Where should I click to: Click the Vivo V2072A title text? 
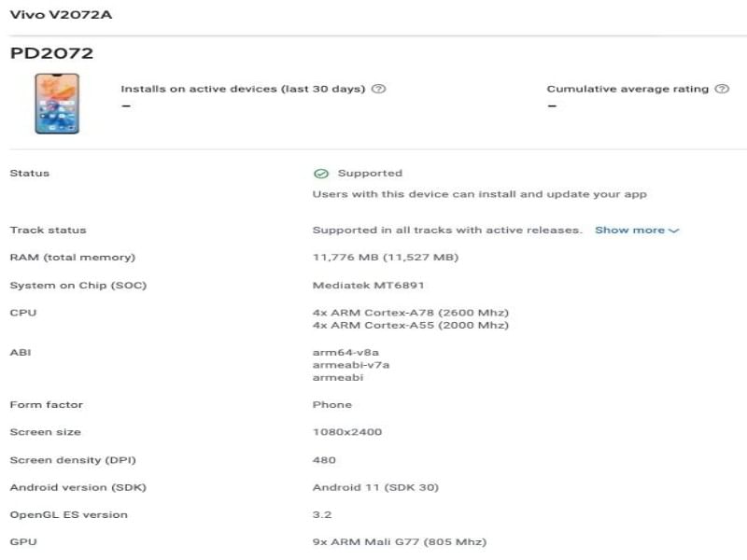[x=61, y=15]
